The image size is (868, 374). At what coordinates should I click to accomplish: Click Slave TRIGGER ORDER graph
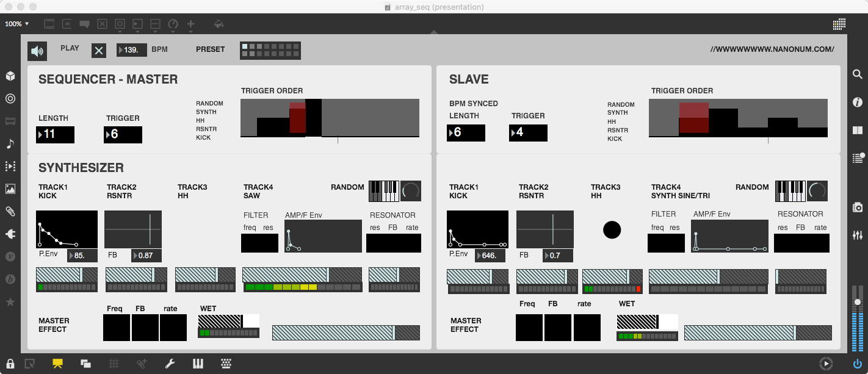tap(738, 118)
